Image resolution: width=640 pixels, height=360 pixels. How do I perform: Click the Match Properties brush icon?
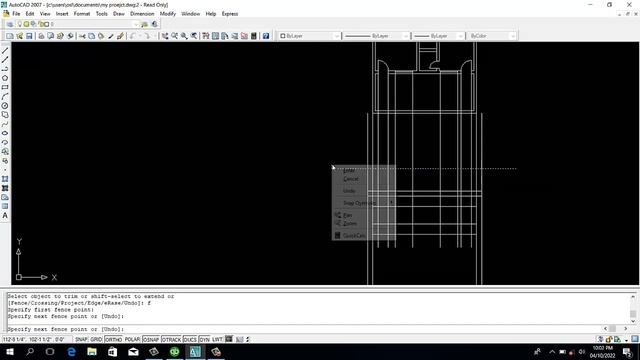(120, 36)
